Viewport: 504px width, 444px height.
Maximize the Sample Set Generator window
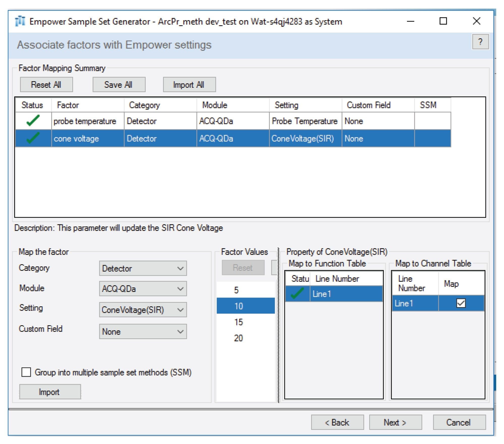tap(443, 21)
